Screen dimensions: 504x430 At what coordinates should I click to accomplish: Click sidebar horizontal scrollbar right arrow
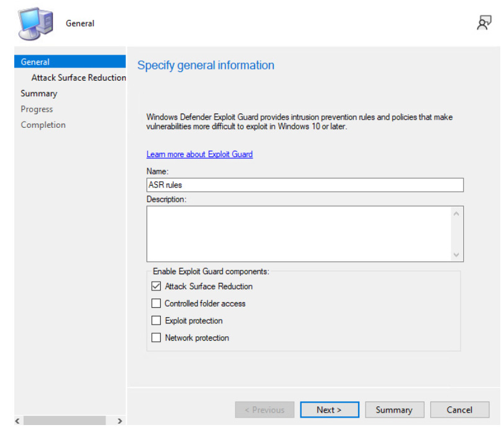coord(120,421)
